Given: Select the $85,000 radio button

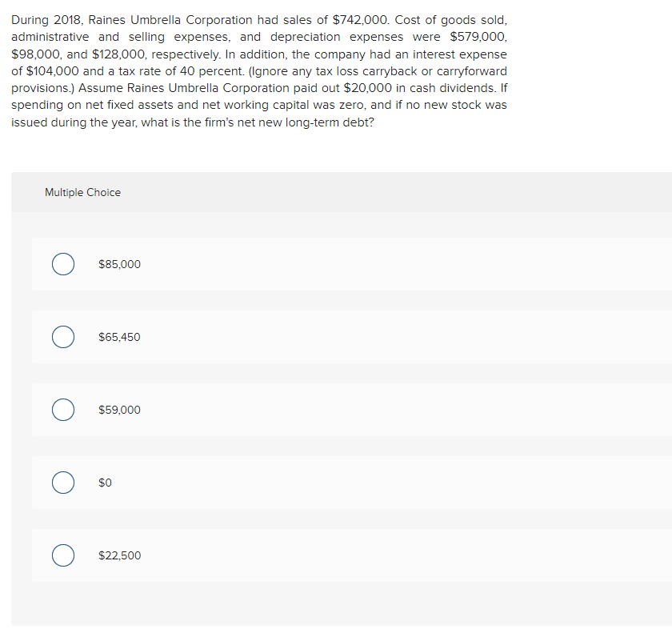Looking at the screenshot, I should [63, 264].
